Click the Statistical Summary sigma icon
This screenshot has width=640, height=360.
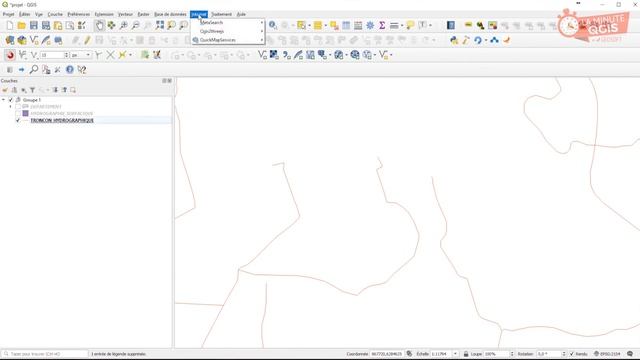click(x=382, y=25)
